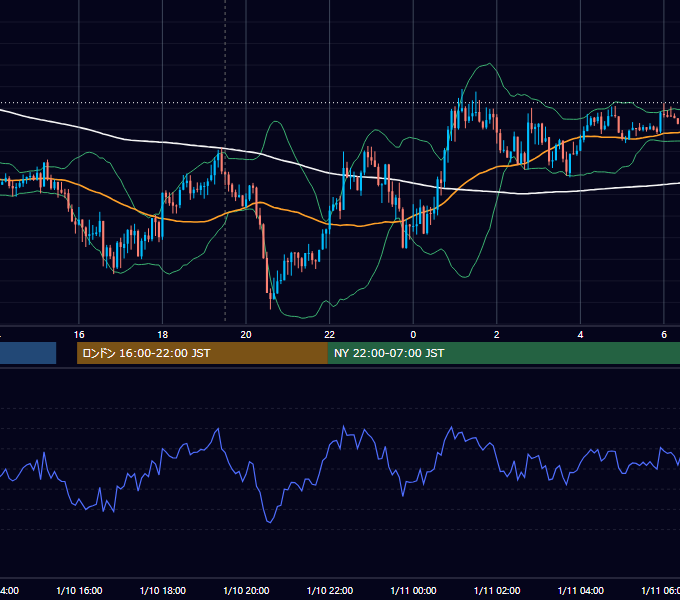This screenshot has height=600, width=680.
Task: Click the 18 hour label on upper axis
Action: pyautogui.click(x=162, y=335)
